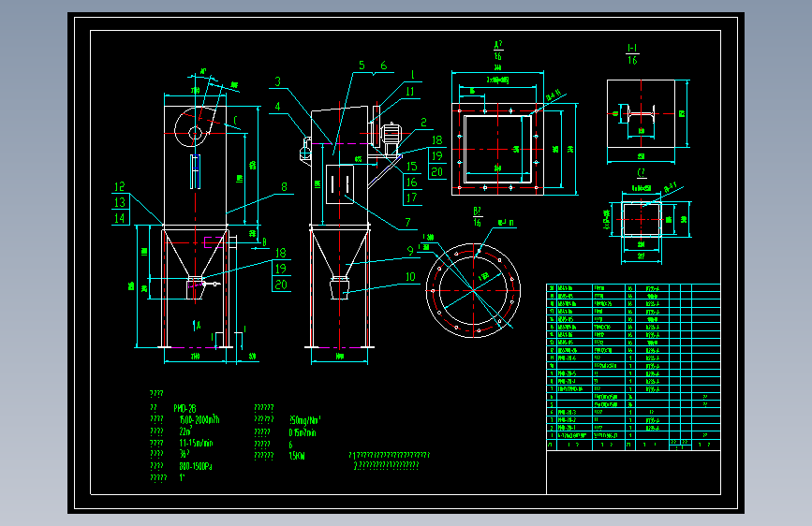Select the filter area value 22m²
This screenshot has height=526, width=812.
[x=186, y=431]
